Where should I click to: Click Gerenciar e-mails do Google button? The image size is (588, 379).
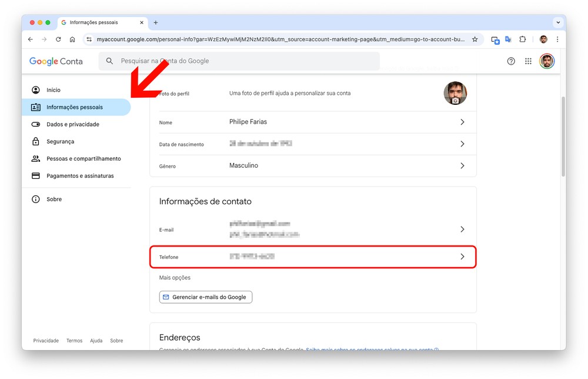click(x=205, y=297)
